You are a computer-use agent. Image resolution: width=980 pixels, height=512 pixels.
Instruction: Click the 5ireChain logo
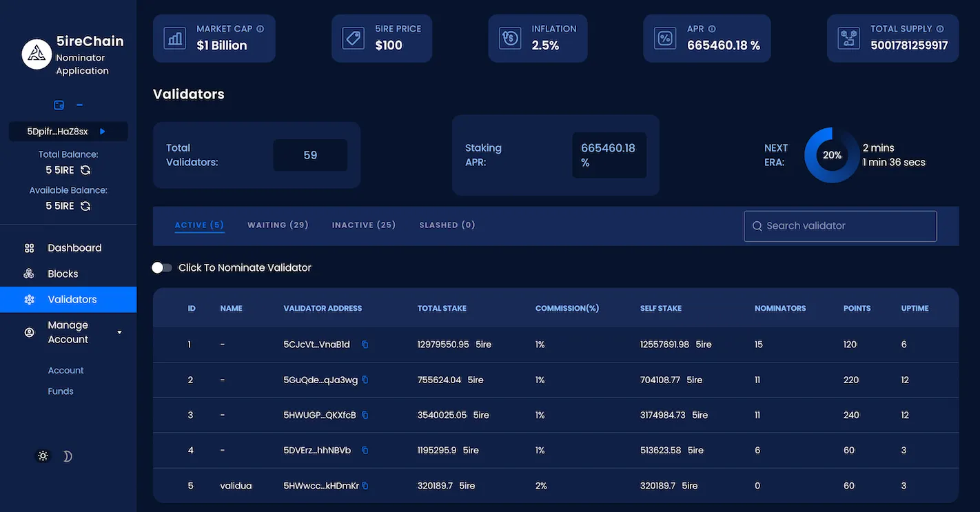(37, 54)
